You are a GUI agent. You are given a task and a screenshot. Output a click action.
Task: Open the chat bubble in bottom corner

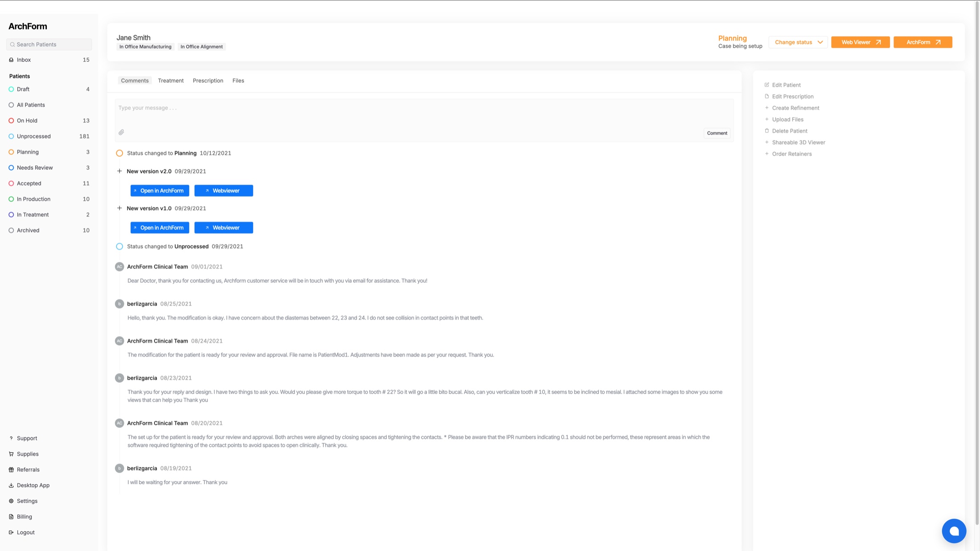(954, 531)
